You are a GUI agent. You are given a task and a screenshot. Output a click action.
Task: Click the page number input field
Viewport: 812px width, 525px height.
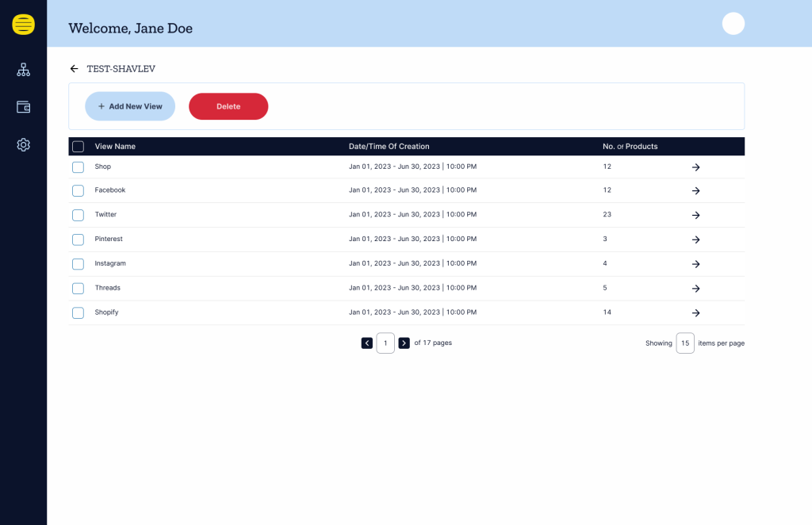[x=385, y=343]
